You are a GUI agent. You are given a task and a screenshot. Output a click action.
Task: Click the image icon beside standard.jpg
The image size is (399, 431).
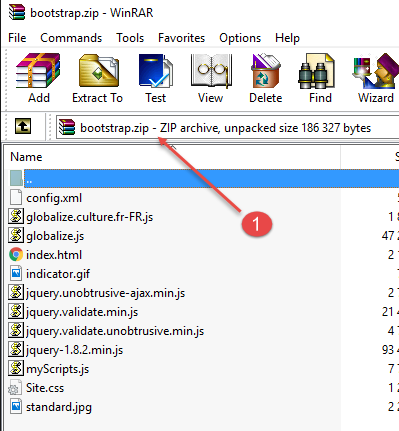[16, 407]
